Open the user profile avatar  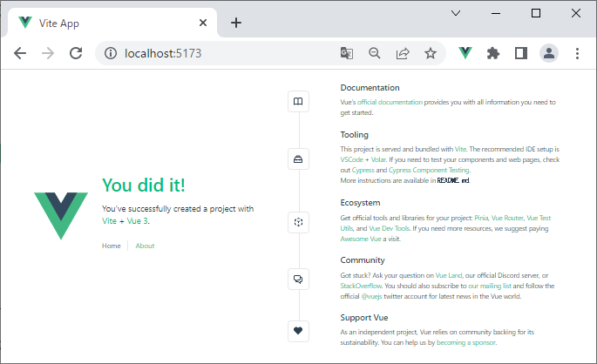pos(549,53)
